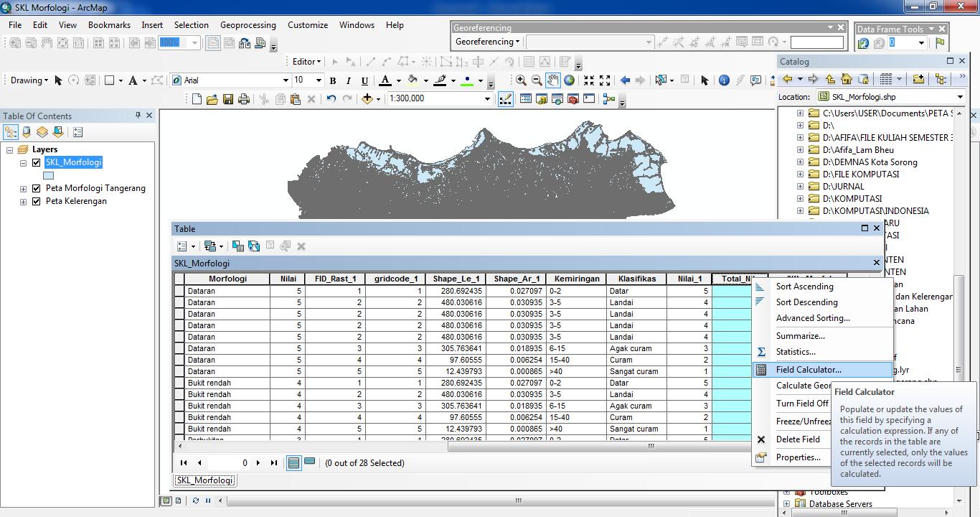The height and width of the screenshot is (517, 980).
Task: Open the Arial font name dropdown
Action: pyautogui.click(x=285, y=80)
